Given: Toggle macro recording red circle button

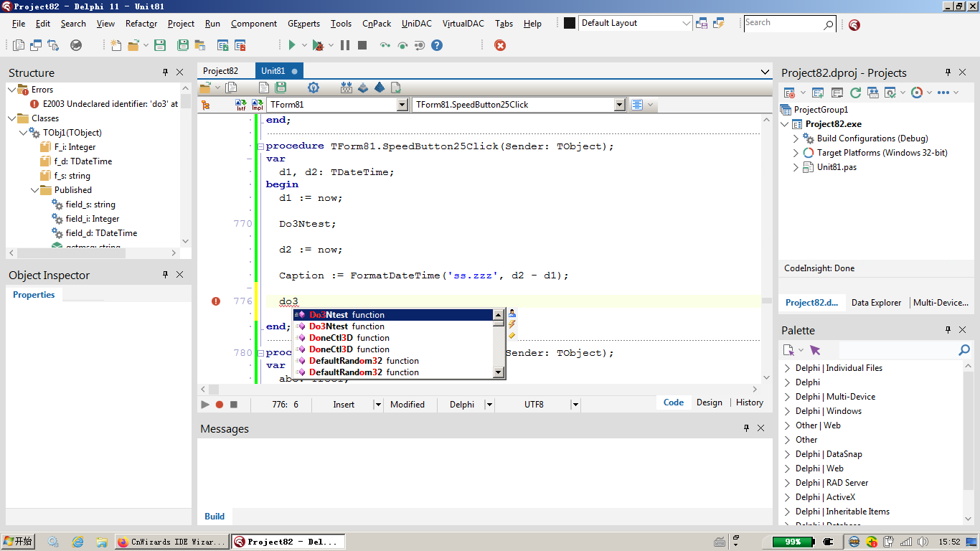Looking at the screenshot, I should point(220,405).
